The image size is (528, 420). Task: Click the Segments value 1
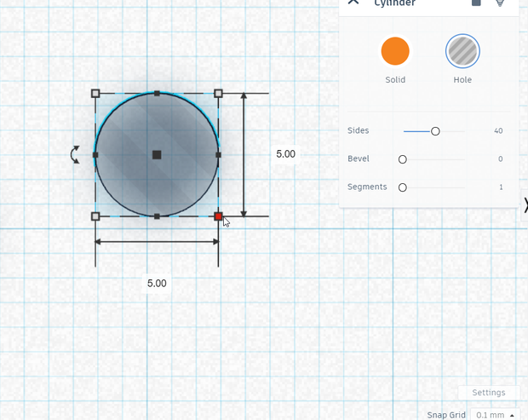click(x=501, y=187)
